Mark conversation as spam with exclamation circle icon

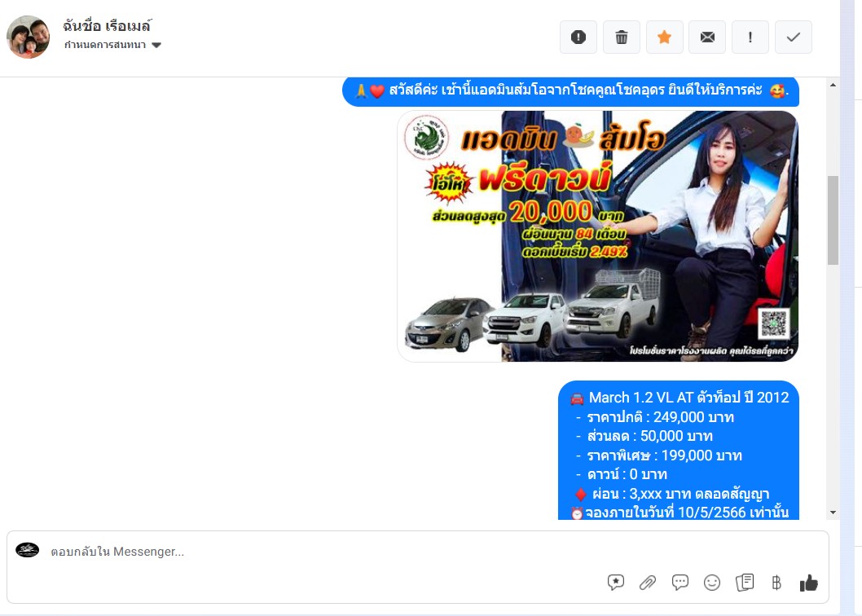pyautogui.click(x=578, y=37)
